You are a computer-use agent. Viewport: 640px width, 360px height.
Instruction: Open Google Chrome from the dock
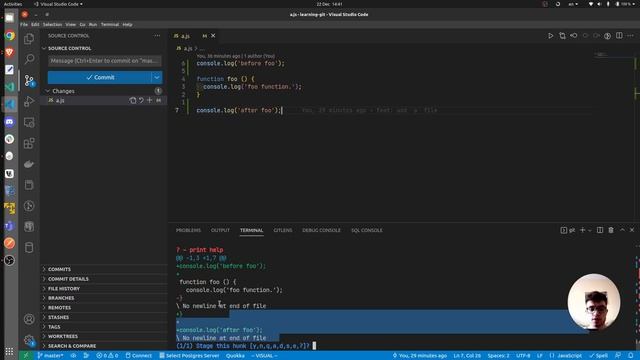coord(9,36)
